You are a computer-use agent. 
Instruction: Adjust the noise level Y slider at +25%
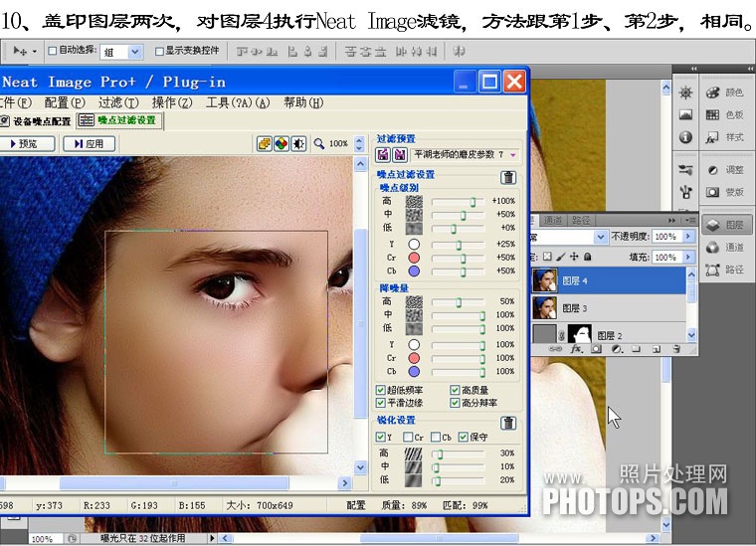[x=459, y=245]
